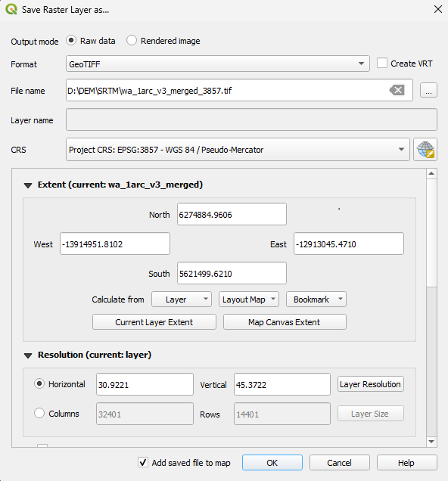Browse for output file with ellipsis button
448x481 pixels.
click(x=428, y=90)
